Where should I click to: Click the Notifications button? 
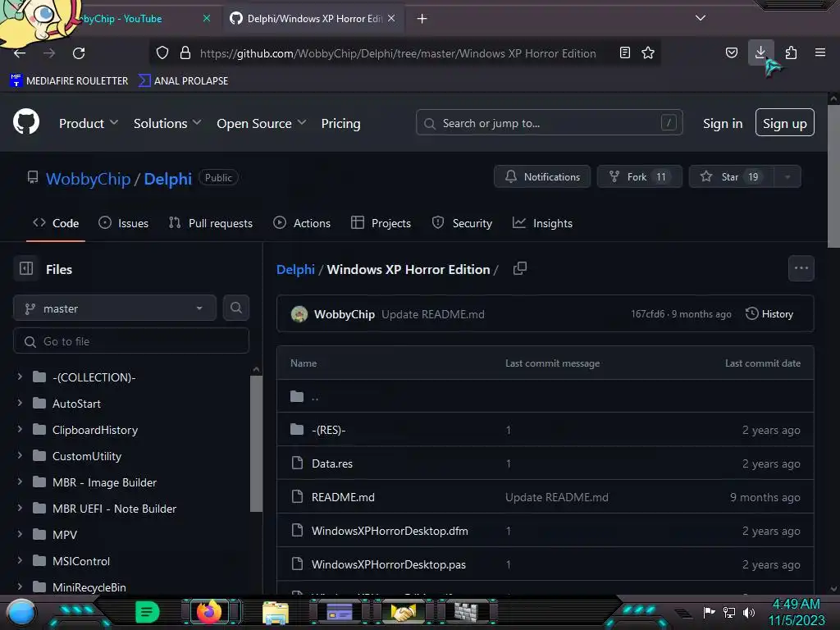[542, 177]
